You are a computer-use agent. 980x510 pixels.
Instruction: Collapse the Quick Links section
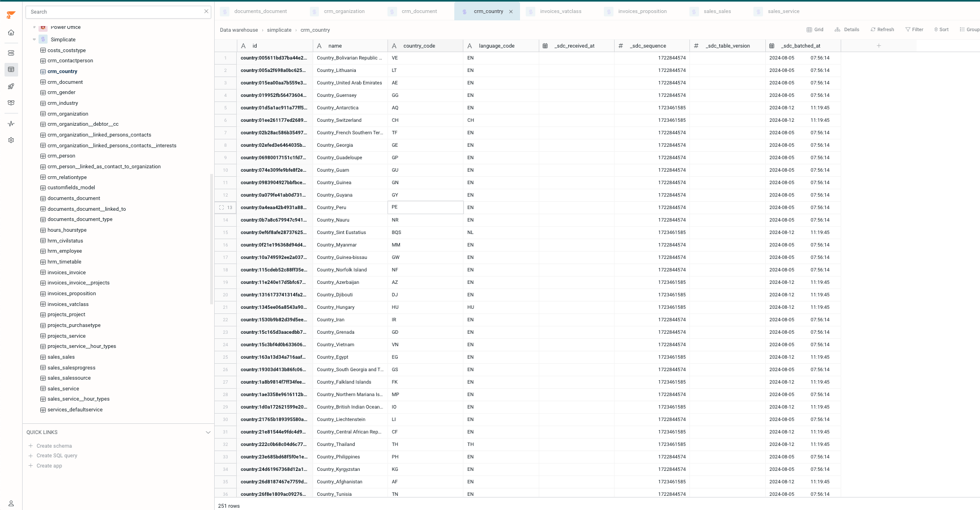pos(208,432)
